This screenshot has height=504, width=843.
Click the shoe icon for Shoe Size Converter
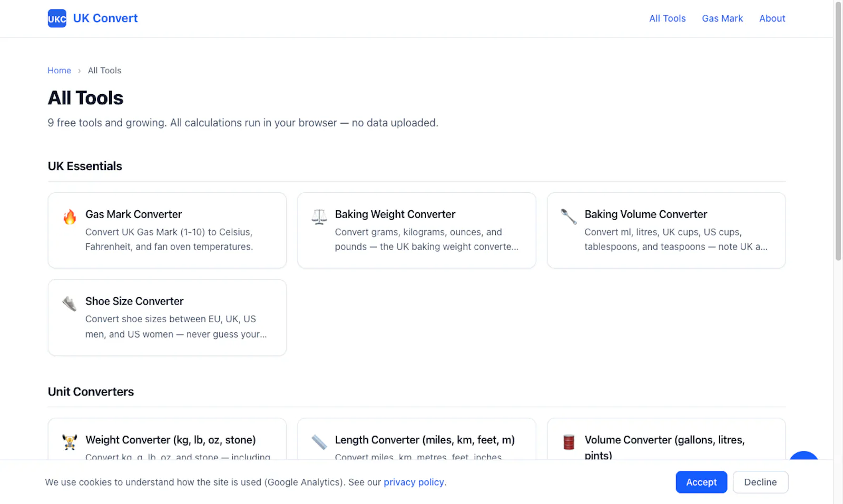[x=70, y=303]
